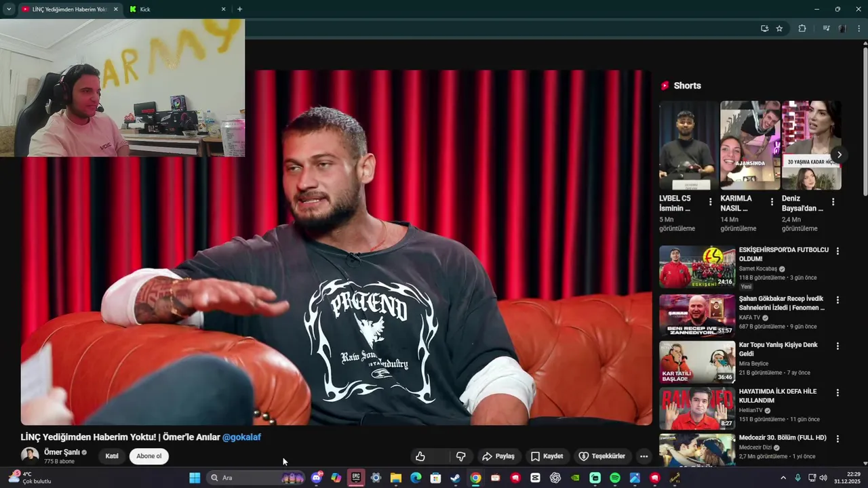Open Steam from taskbar

coord(455,478)
